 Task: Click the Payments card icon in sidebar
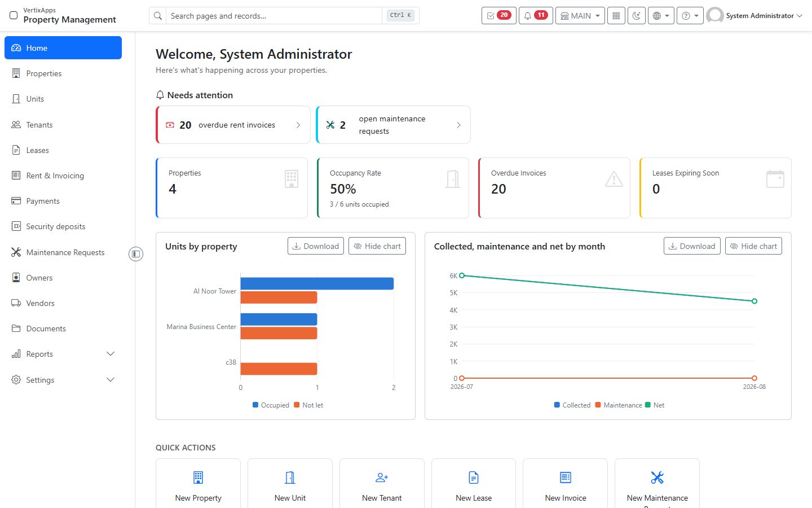pyautogui.click(x=16, y=201)
